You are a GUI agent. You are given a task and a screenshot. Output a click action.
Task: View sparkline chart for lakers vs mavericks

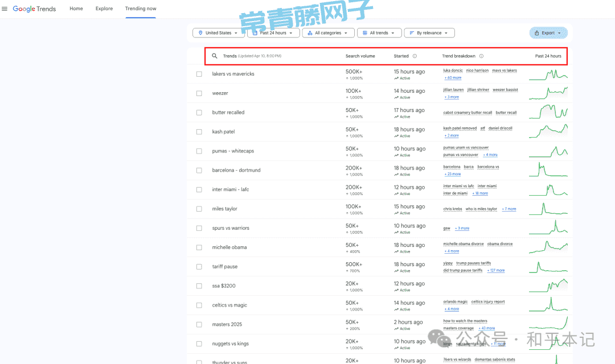[548, 74]
